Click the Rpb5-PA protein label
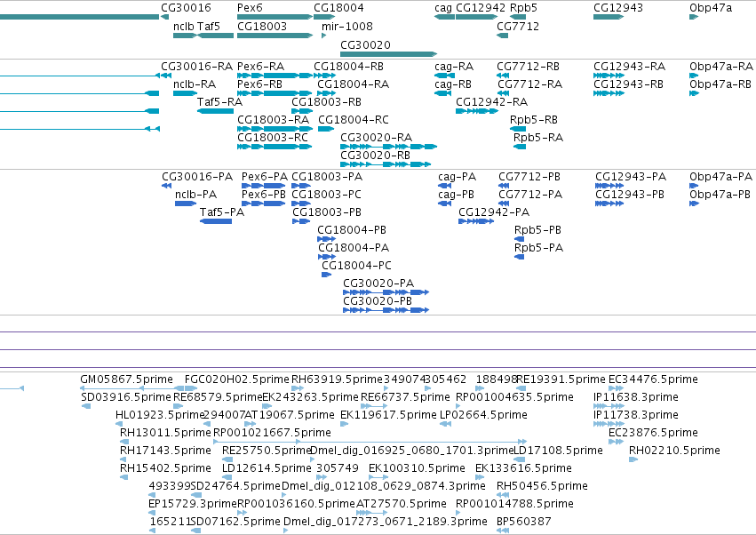This screenshot has height=535, width=756. [x=538, y=248]
